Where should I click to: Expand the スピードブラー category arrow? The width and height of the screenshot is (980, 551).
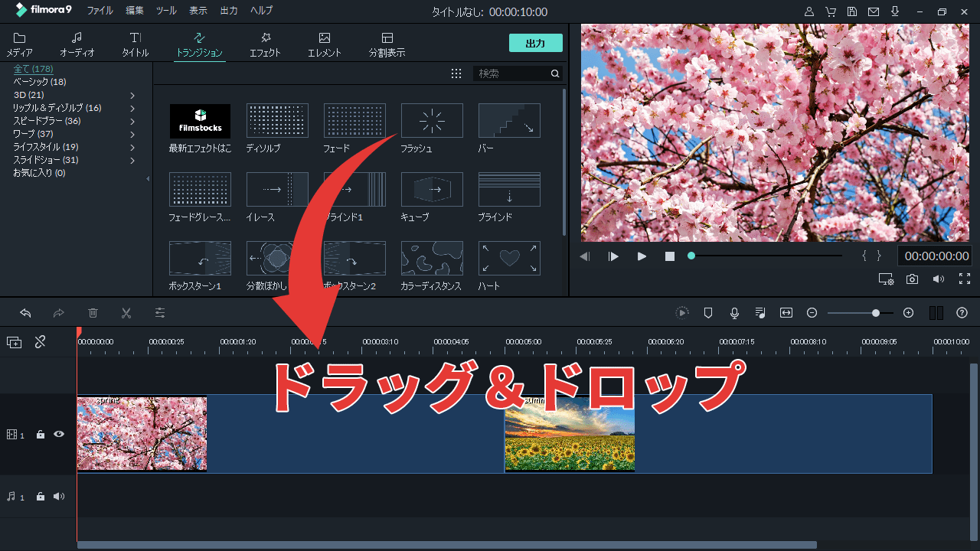point(132,121)
